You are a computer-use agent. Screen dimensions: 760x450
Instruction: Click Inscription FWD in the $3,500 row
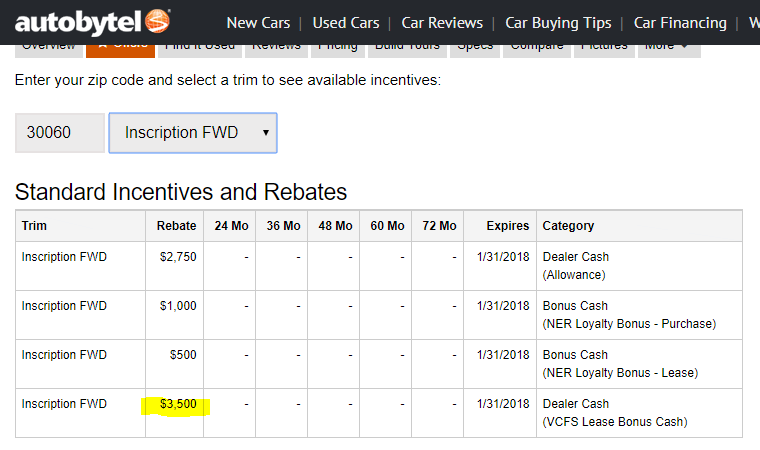pos(64,404)
